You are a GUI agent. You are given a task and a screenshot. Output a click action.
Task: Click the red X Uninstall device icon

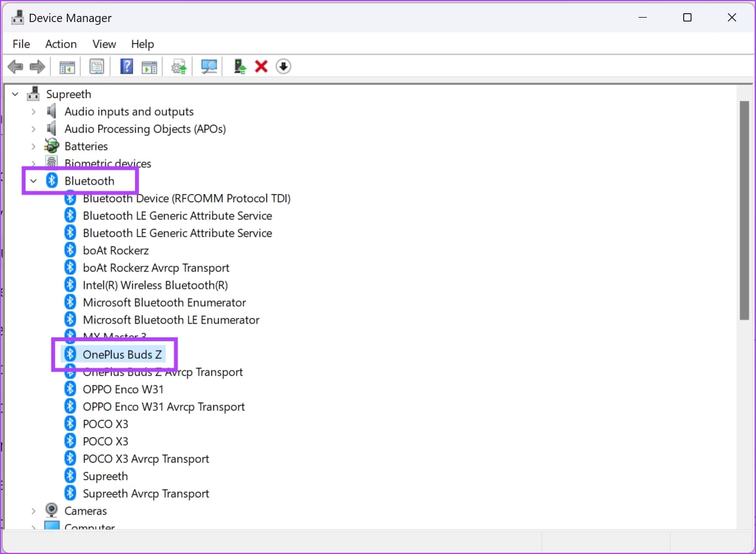pyautogui.click(x=261, y=67)
